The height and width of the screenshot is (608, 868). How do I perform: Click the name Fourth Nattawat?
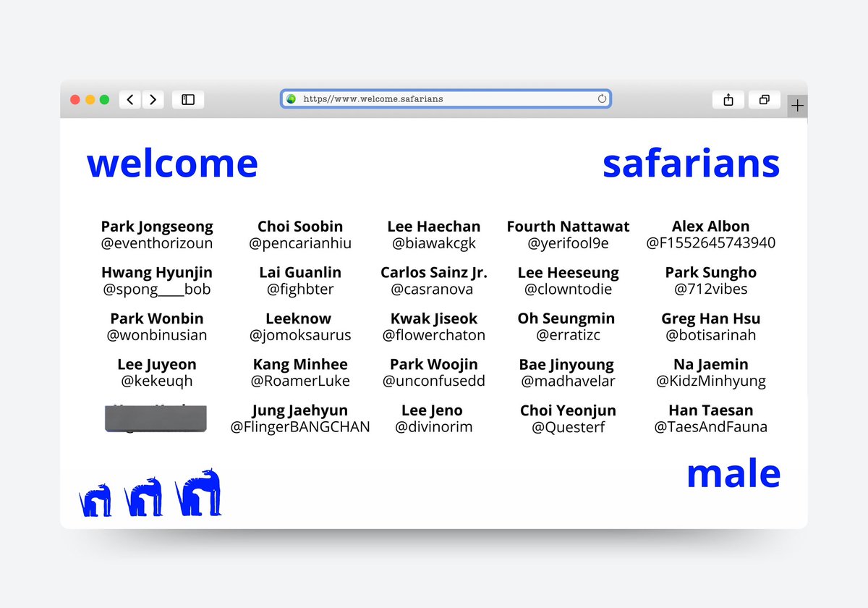[568, 227]
